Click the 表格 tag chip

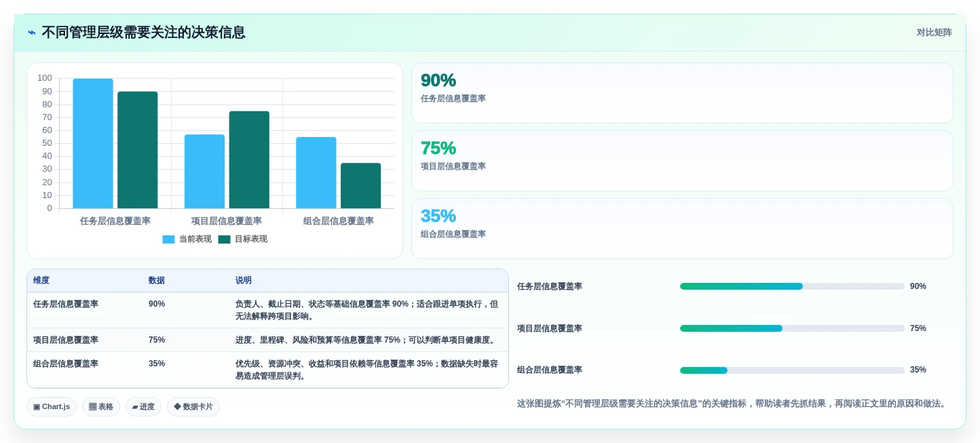101,407
